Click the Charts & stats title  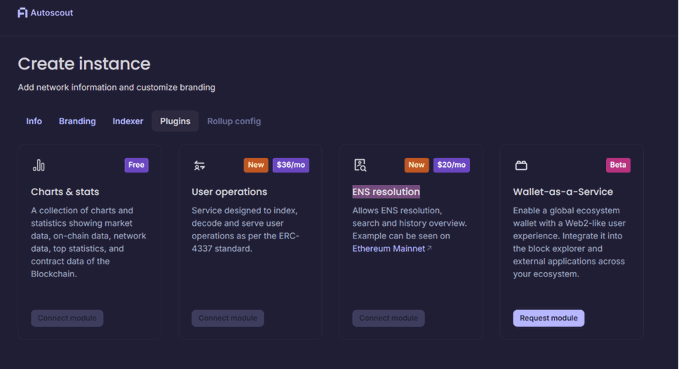[x=65, y=192]
